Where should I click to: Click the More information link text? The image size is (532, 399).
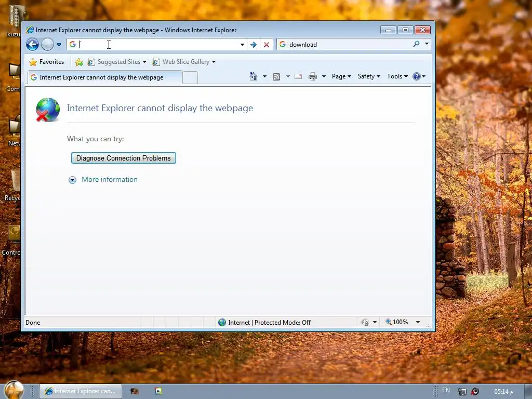(110, 179)
